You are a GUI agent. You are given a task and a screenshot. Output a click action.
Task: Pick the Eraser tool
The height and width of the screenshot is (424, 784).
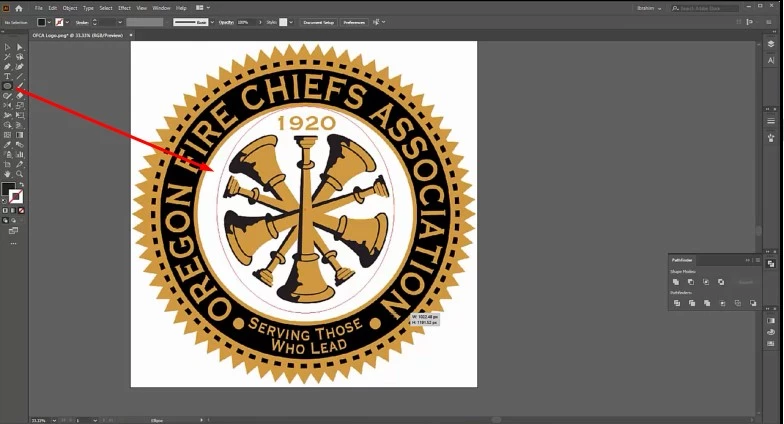pyautogui.click(x=20, y=96)
